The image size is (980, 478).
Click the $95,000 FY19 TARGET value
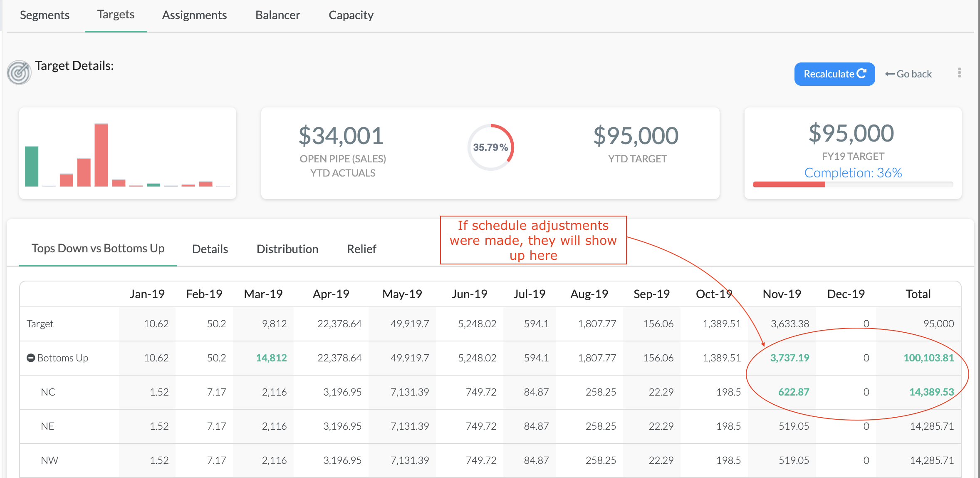(x=851, y=133)
